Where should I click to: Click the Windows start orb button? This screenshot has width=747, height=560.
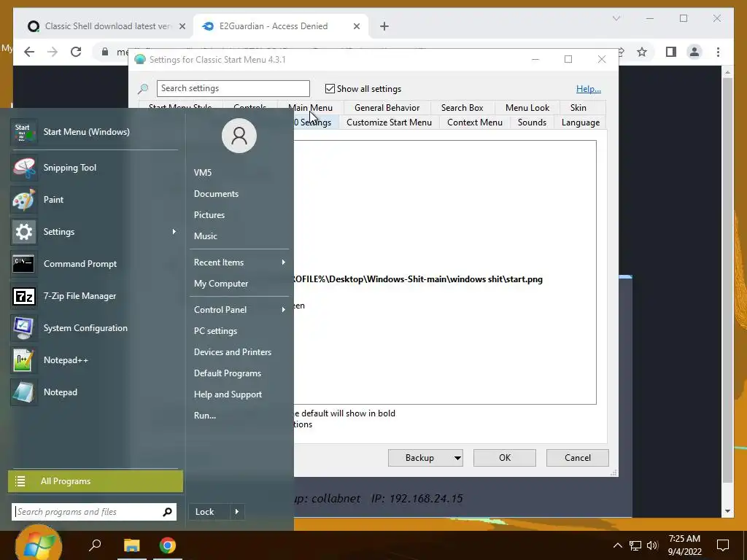(38, 543)
